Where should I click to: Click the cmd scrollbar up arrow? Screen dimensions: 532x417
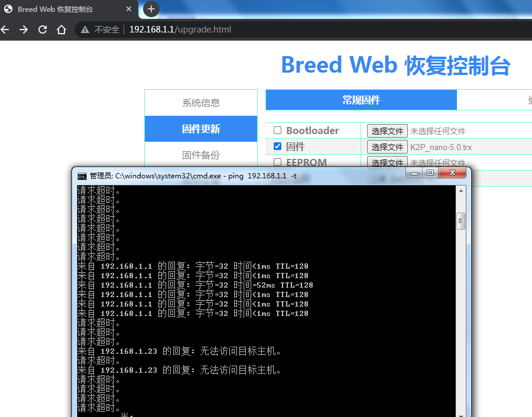(461, 191)
